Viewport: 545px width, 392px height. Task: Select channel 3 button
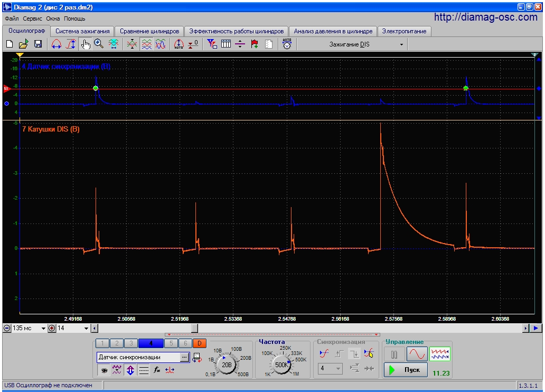(x=131, y=343)
